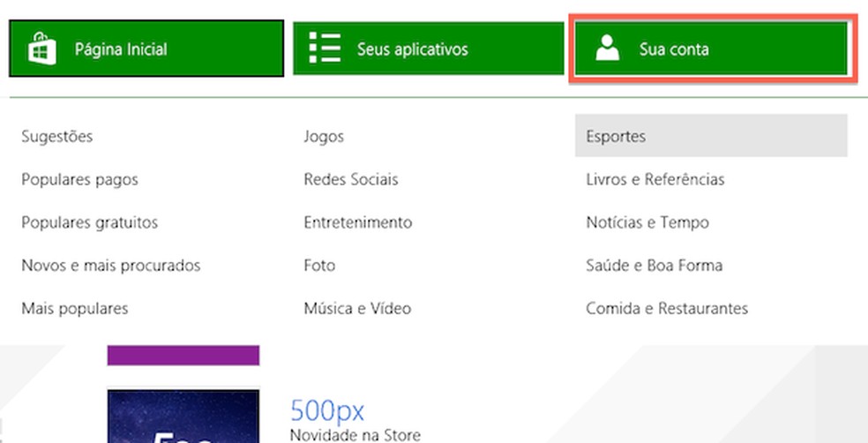
Task: Open Livros e Referências category
Action: (x=655, y=179)
